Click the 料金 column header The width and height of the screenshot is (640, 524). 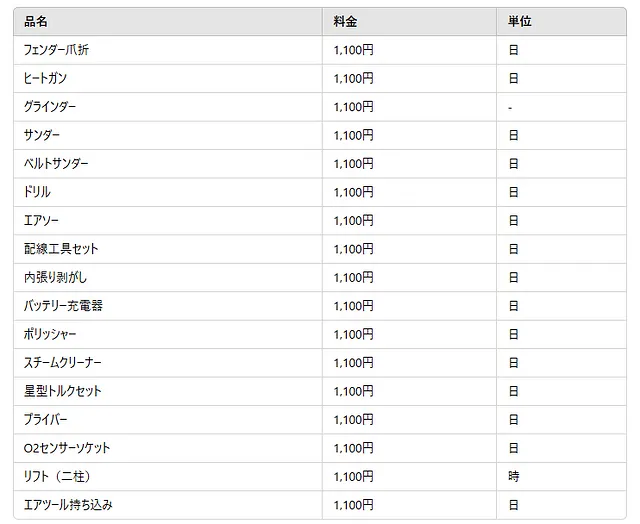coord(345,21)
